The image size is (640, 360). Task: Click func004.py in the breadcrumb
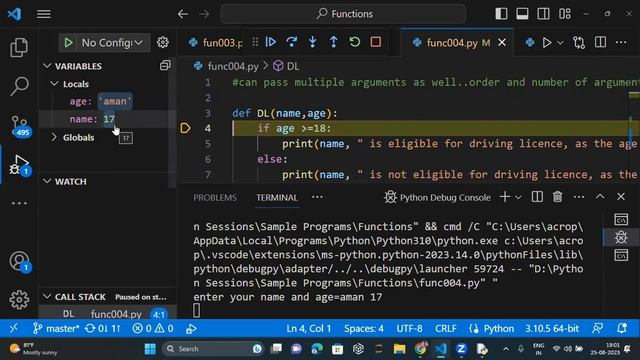pyautogui.click(x=233, y=66)
